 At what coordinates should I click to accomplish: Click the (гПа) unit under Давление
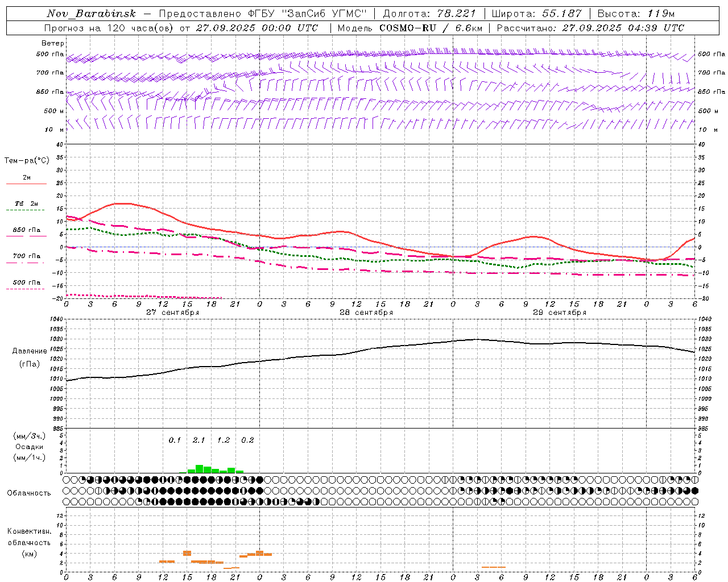[30, 364]
